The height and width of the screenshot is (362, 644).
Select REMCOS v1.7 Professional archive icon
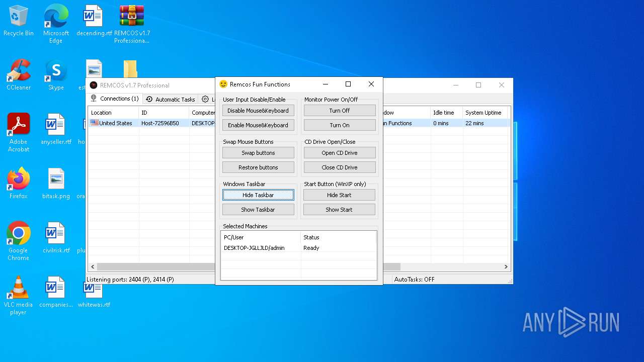point(132,24)
